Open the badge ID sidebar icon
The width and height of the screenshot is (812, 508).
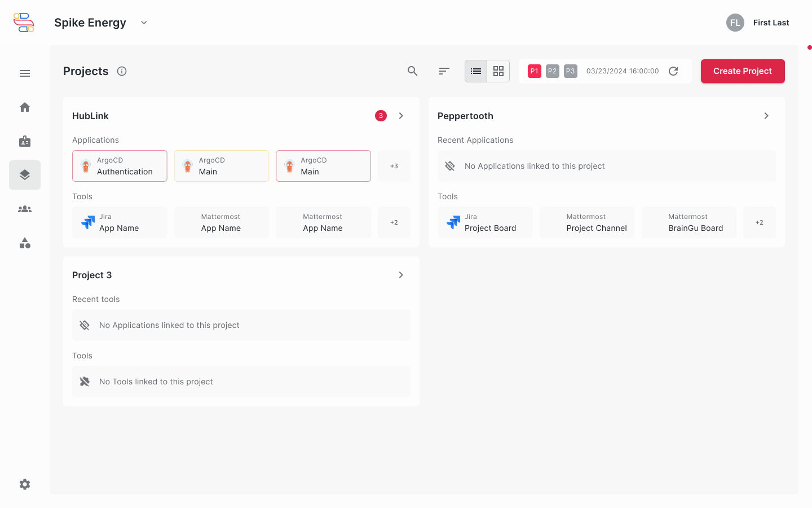coord(25,141)
